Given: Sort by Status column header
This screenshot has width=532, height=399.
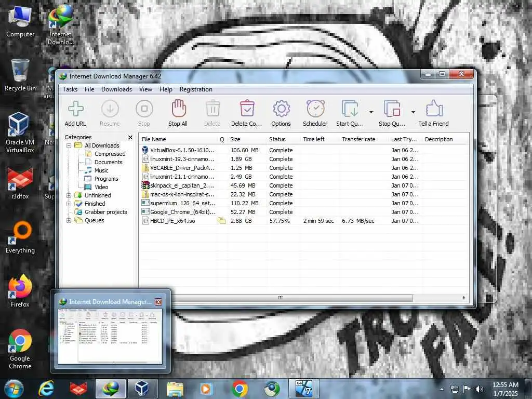Looking at the screenshot, I should tap(284, 139).
